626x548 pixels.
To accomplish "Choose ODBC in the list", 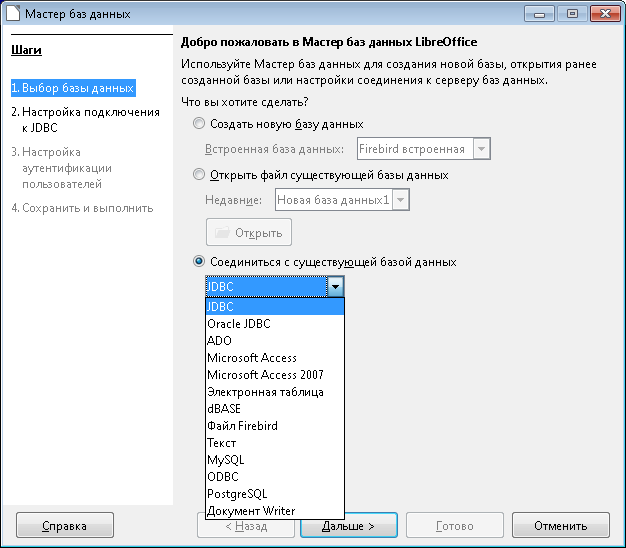I will 275,477.
